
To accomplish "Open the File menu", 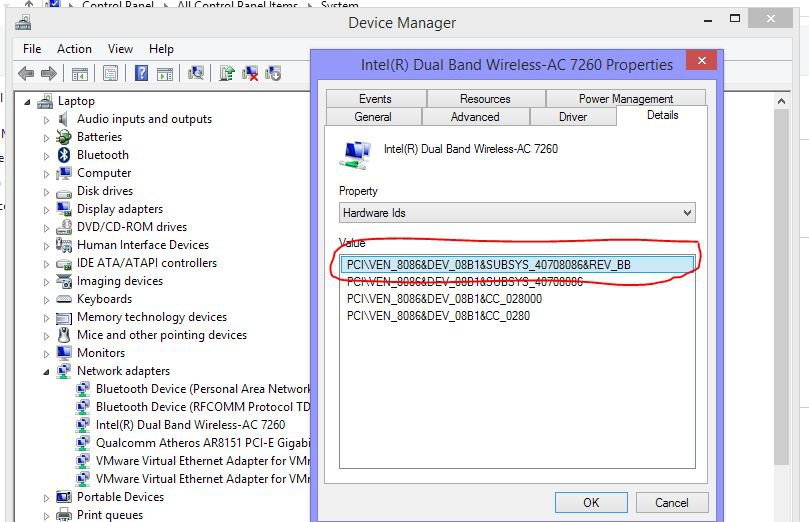I will click(x=32, y=49).
